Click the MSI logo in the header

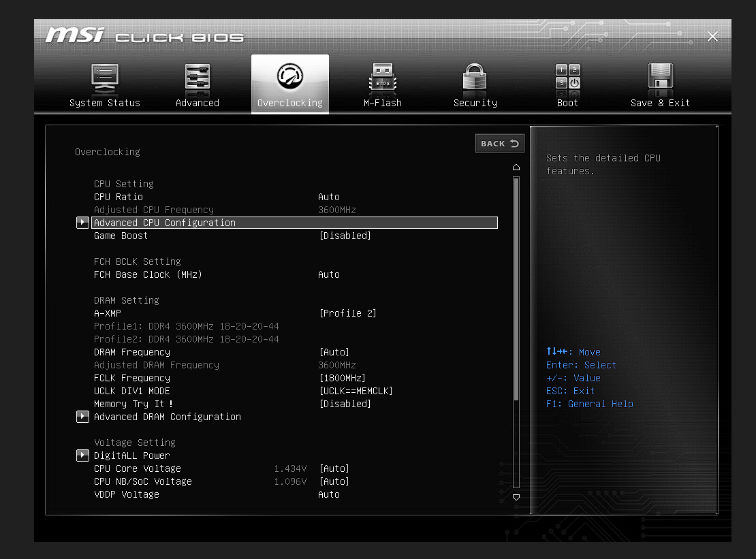pos(74,35)
